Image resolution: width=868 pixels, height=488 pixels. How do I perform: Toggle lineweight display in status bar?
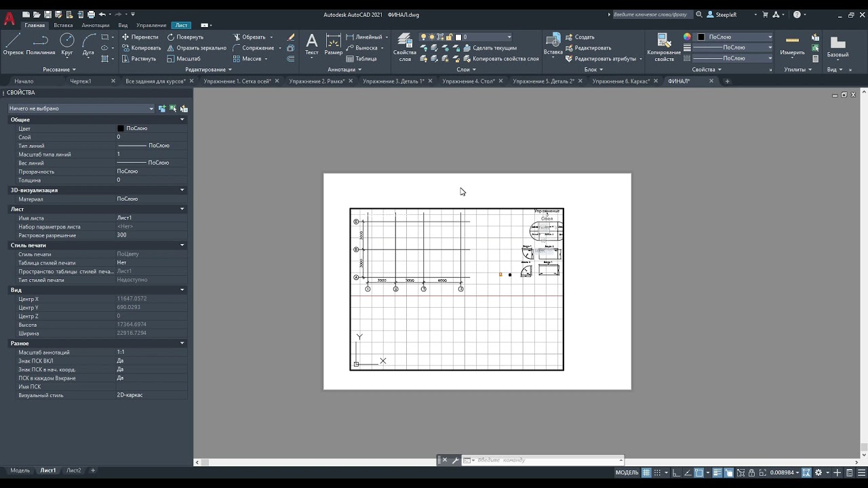coord(717,472)
